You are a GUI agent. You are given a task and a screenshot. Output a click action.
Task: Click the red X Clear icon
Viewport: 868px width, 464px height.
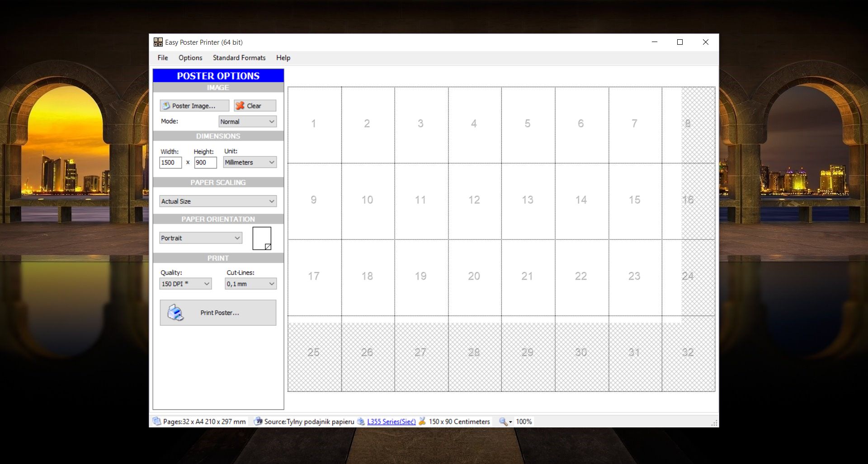241,105
